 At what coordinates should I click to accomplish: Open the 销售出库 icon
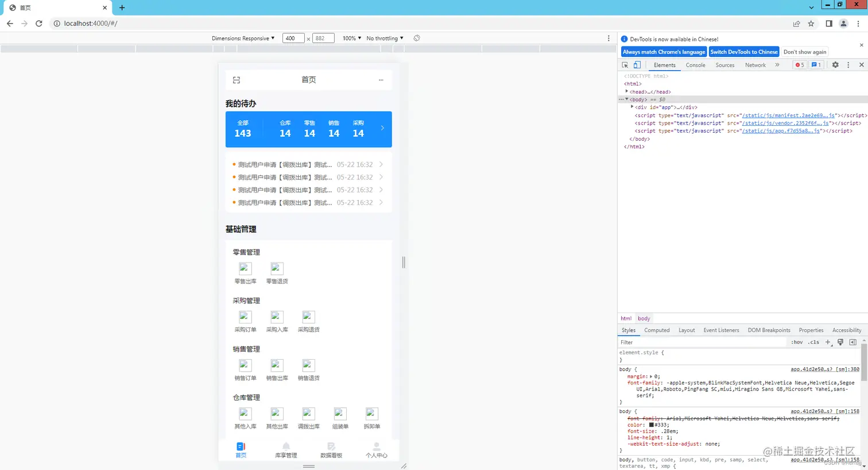[277, 365]
